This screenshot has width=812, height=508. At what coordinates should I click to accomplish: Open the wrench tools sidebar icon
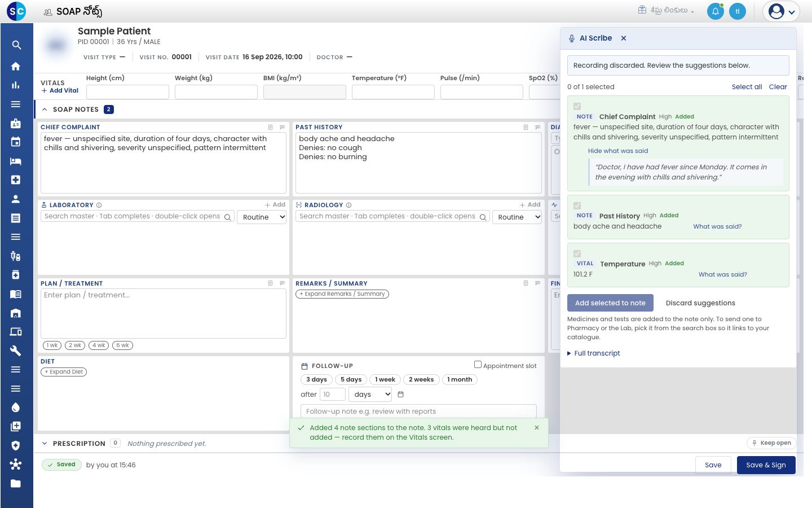16,351
